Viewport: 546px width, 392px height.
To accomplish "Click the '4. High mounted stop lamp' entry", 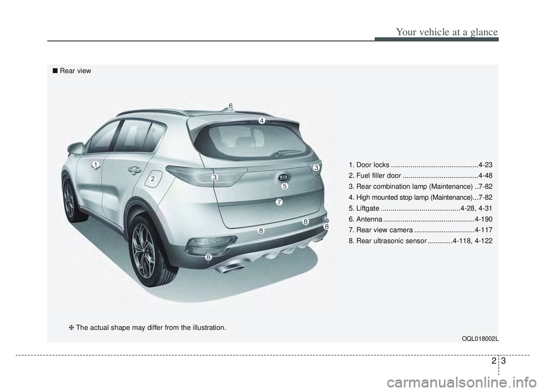I will pyautogui.click(x=420, y=197).
